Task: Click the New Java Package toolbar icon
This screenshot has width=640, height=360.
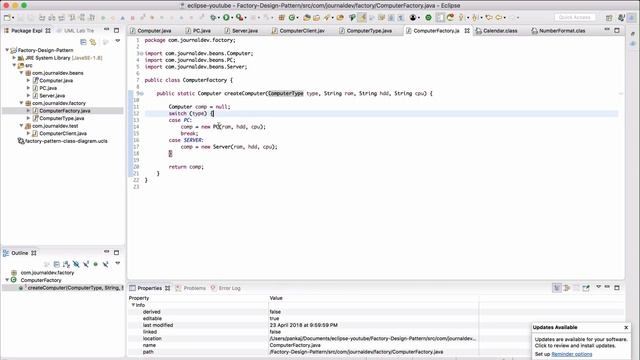Action: 282,18
